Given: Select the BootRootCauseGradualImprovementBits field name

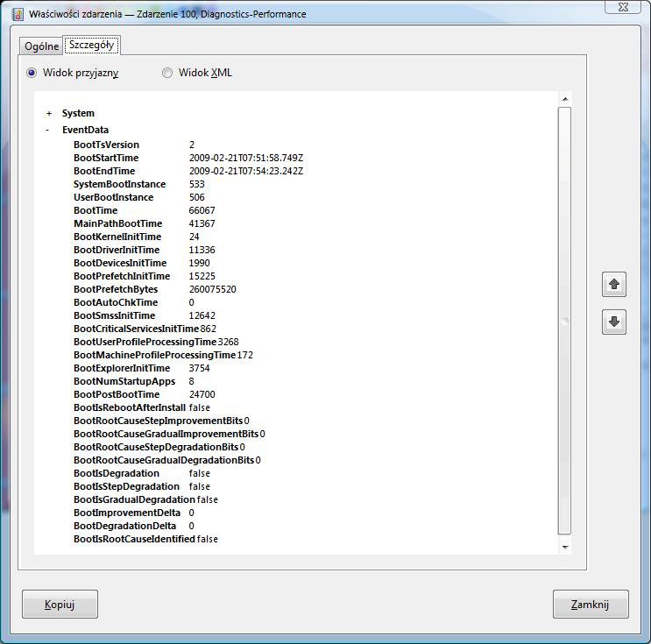Looking at the screenshot, I should tap(166, 435).
